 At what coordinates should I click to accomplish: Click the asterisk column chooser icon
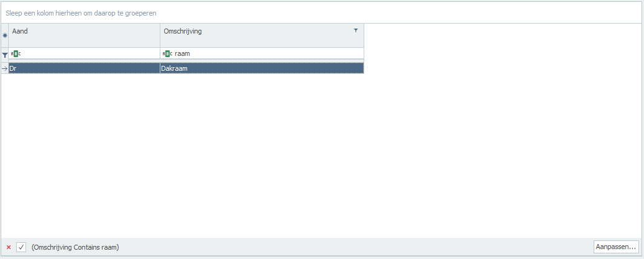click(5, 35)
